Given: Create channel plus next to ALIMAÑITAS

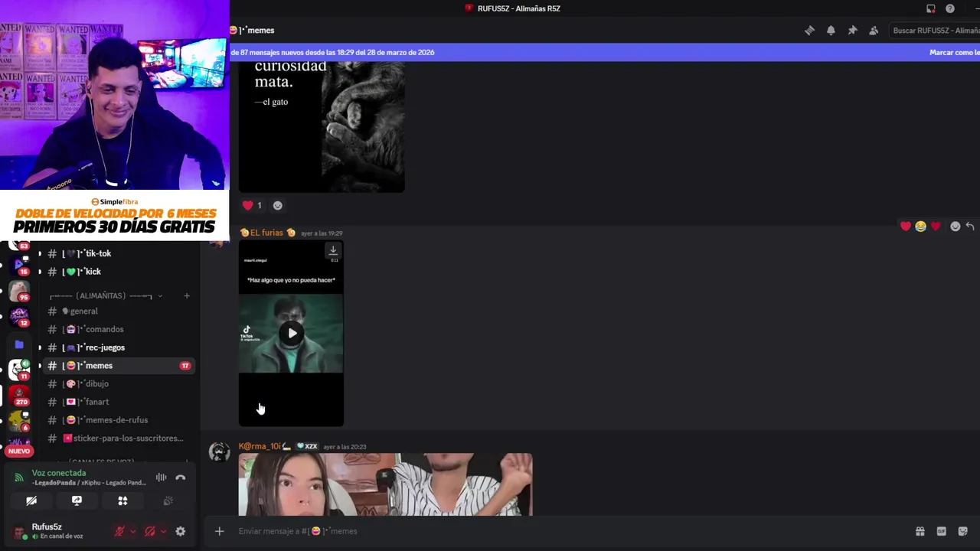Looking at the screenshot, I should pyautogui.click(x=186, y=296).
